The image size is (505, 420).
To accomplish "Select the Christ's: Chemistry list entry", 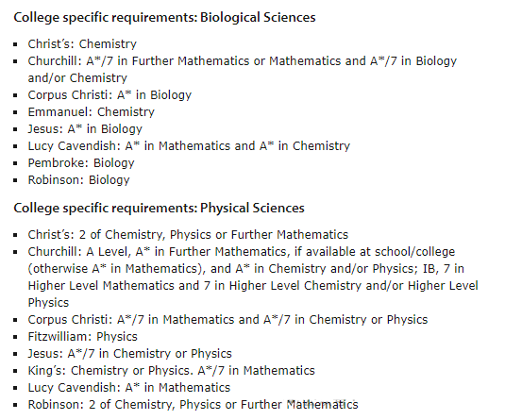I will tap(82, 44).
